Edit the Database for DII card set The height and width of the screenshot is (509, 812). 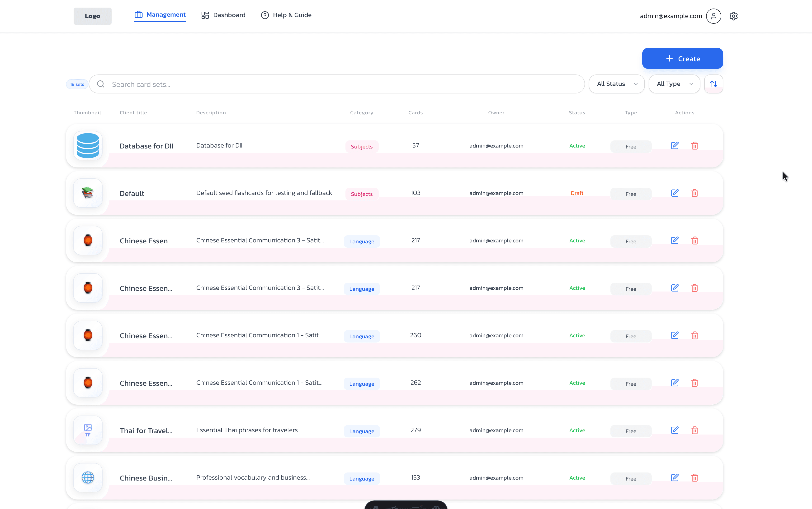tap(675, 145)
